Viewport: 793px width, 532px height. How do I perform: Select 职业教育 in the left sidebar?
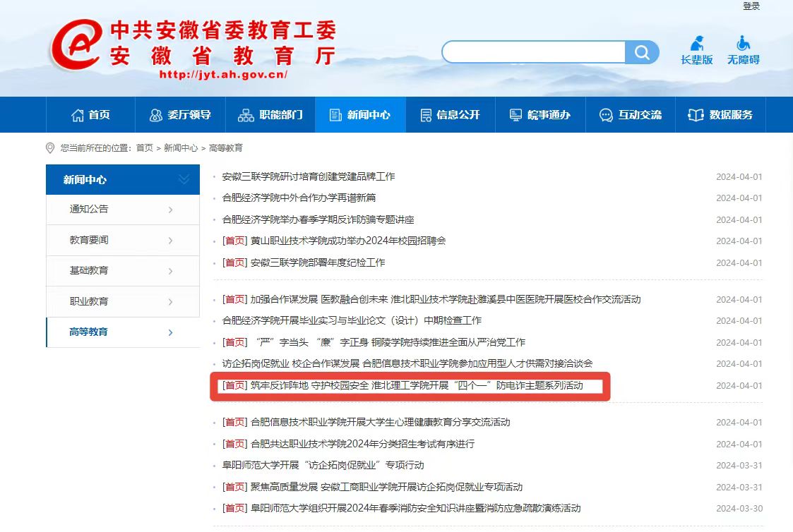89,301
